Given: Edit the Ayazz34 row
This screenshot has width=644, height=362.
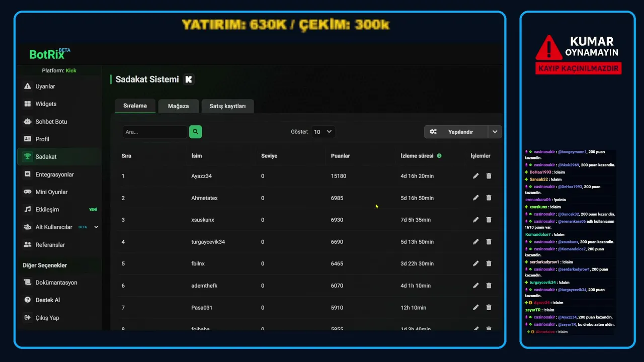Looking at the screenshot, I should click(476, 176).
